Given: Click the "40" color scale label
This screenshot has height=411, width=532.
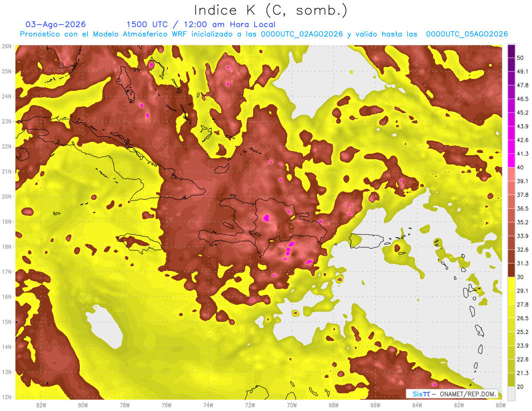Looking at the screenshot, I should click(x=520, y=167).
